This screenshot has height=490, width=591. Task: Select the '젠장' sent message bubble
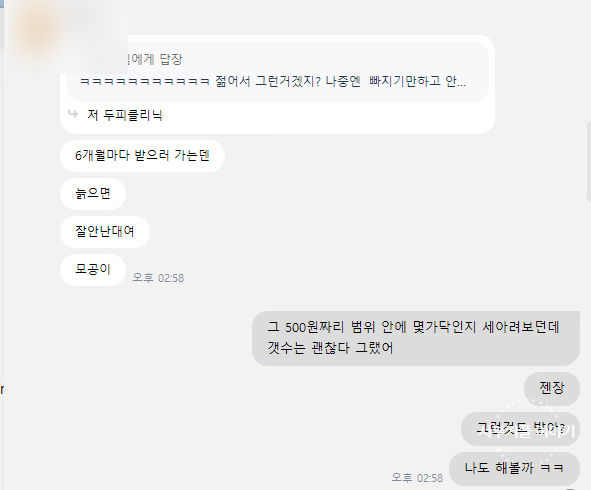[x=552, y=388]
